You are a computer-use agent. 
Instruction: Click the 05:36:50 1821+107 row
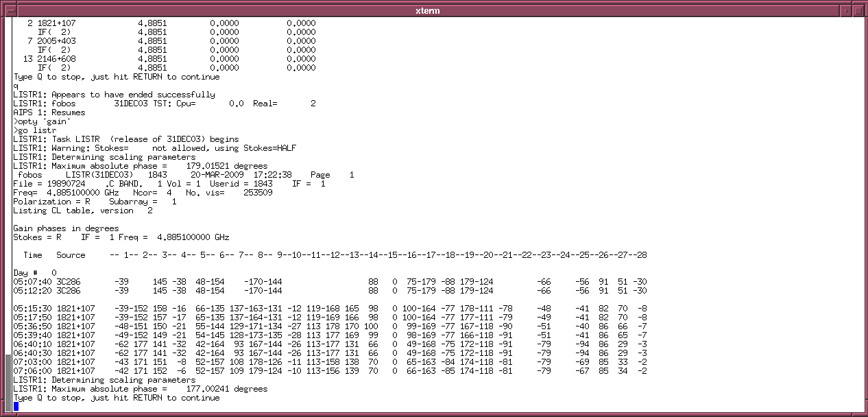(x=330, y=326)
